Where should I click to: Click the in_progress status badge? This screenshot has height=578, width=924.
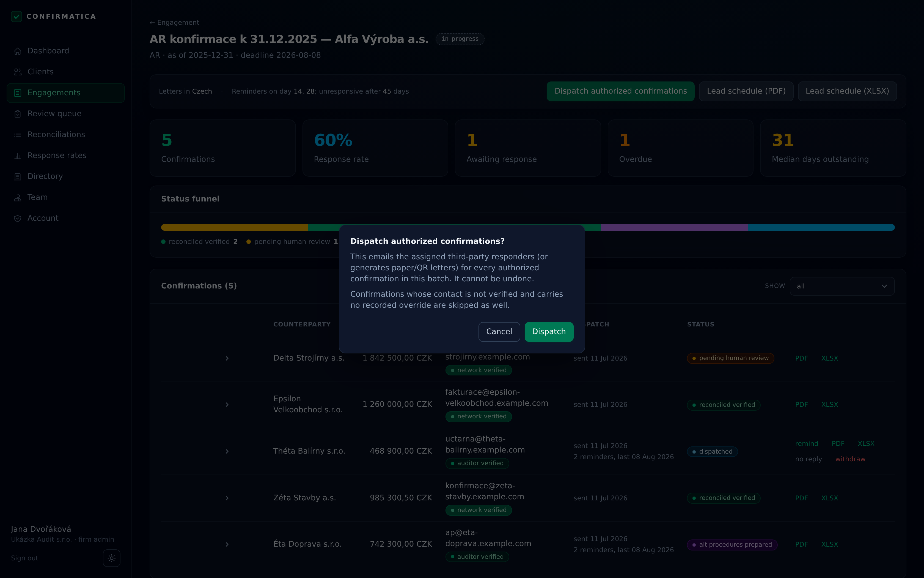460,39
